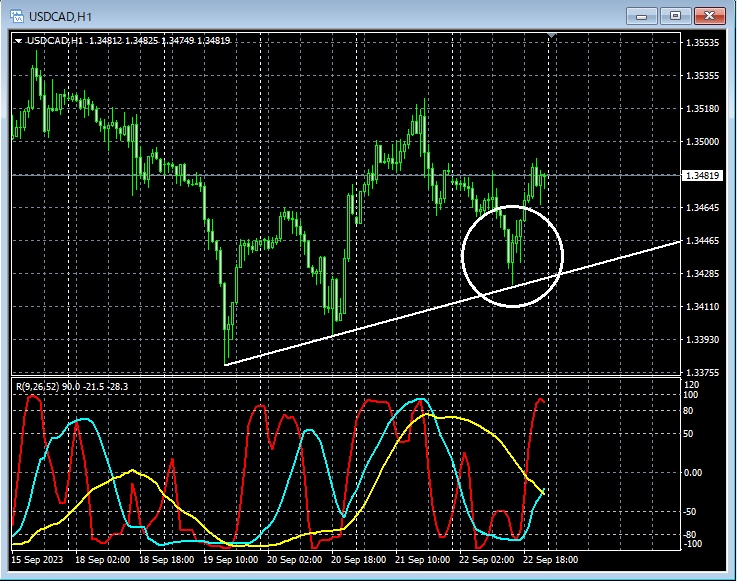Viewport: 738px width, 581px height.
Task: Click the indicator scale value 0.00
Action: click(x=693, y=473)
